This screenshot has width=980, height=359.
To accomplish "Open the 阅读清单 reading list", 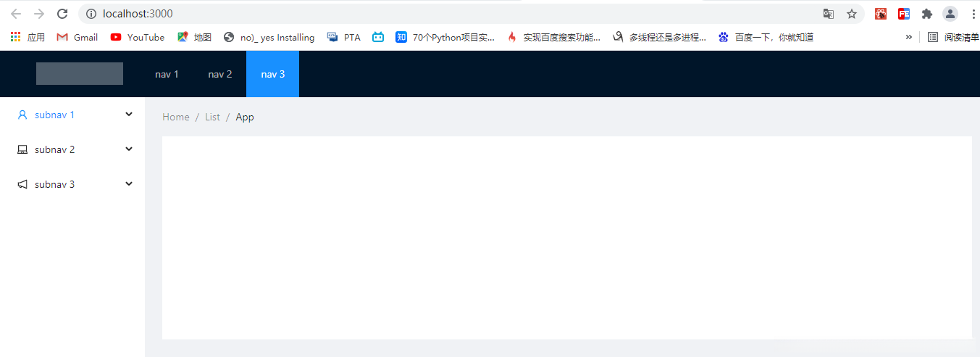I will [x=953, y=37].
